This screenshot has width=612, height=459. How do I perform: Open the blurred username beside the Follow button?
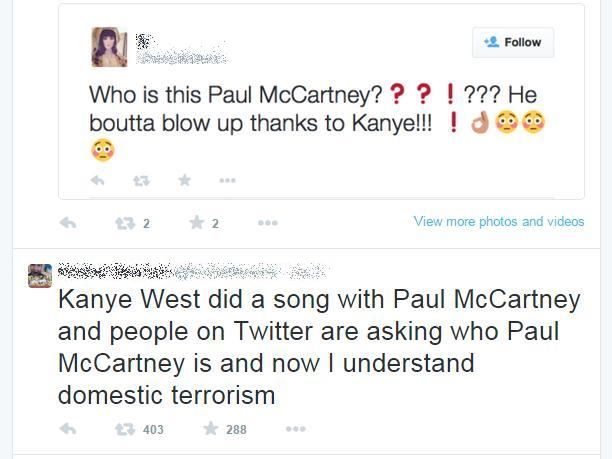click(180, 49)
